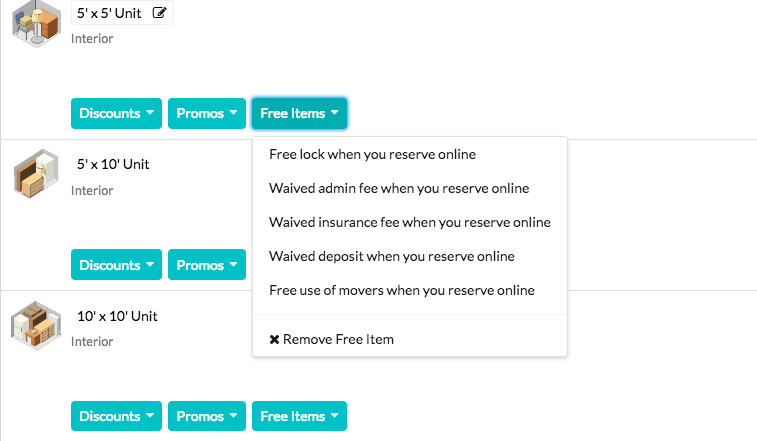This screenshot has height=441, width=757.
Task: Open Promos dropdown for the 10' x 10' unit
Action: (207, 416)
